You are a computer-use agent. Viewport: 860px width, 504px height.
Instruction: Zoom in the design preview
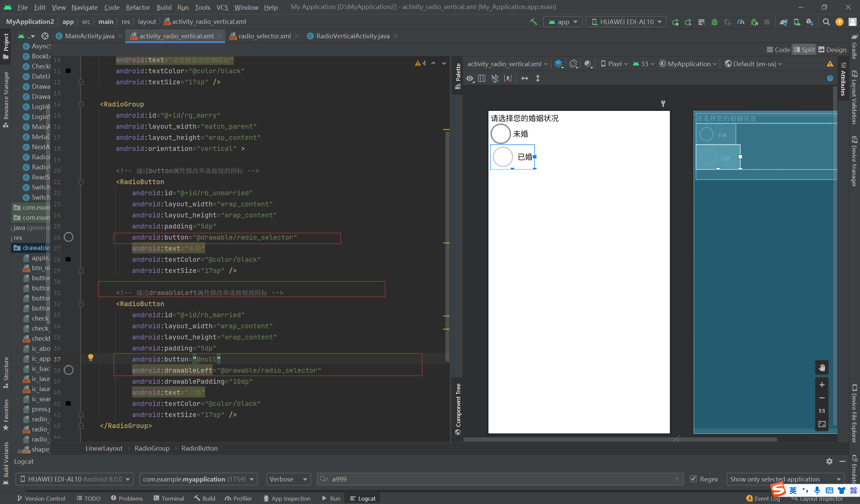(822, 385)
